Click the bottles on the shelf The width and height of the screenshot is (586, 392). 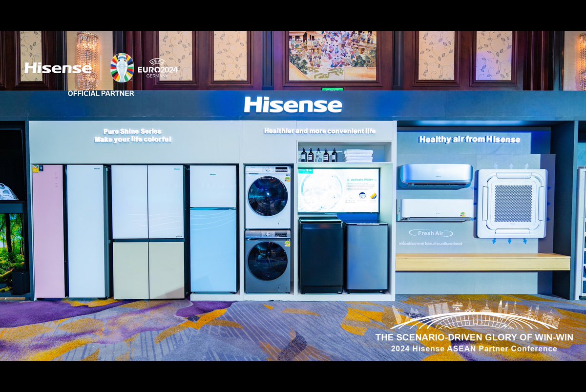tap(318, 155)
